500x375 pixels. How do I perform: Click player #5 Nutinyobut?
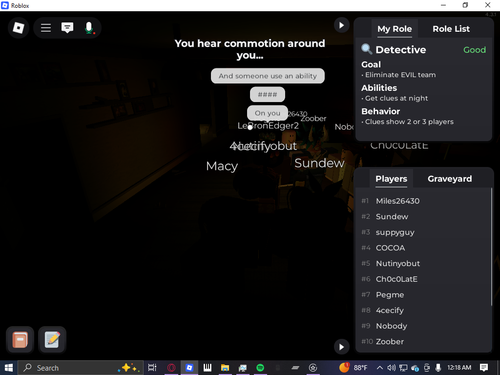tap(423, 264)
